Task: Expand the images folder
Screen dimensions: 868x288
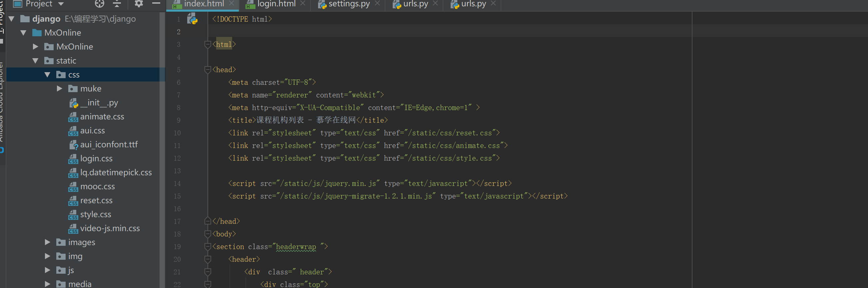Action: click(48, 242)
